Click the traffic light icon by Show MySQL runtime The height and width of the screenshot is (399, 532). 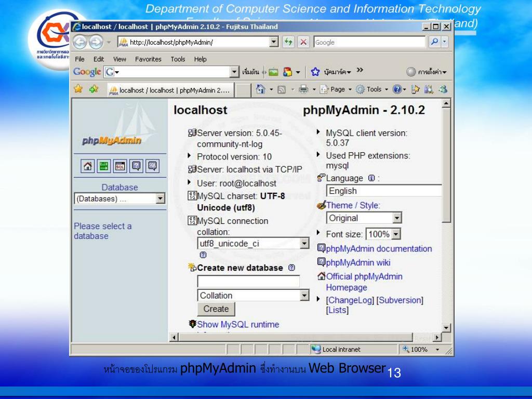click(x=192, y=324)
